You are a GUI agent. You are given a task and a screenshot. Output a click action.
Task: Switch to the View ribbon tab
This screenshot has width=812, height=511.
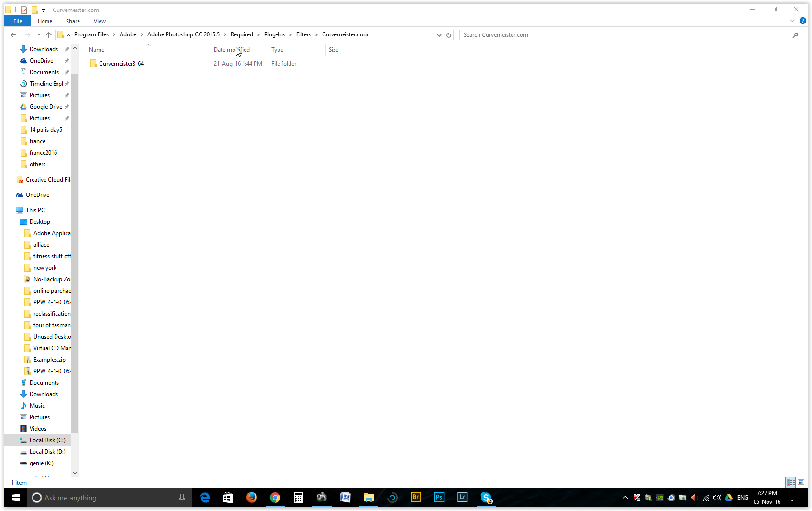coord(100,21)
